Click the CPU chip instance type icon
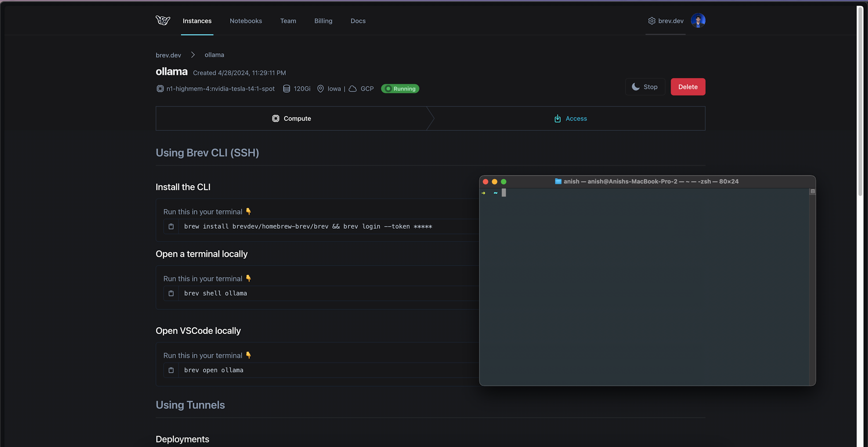This screenshot has height=447, width=868. coord(160,89)
